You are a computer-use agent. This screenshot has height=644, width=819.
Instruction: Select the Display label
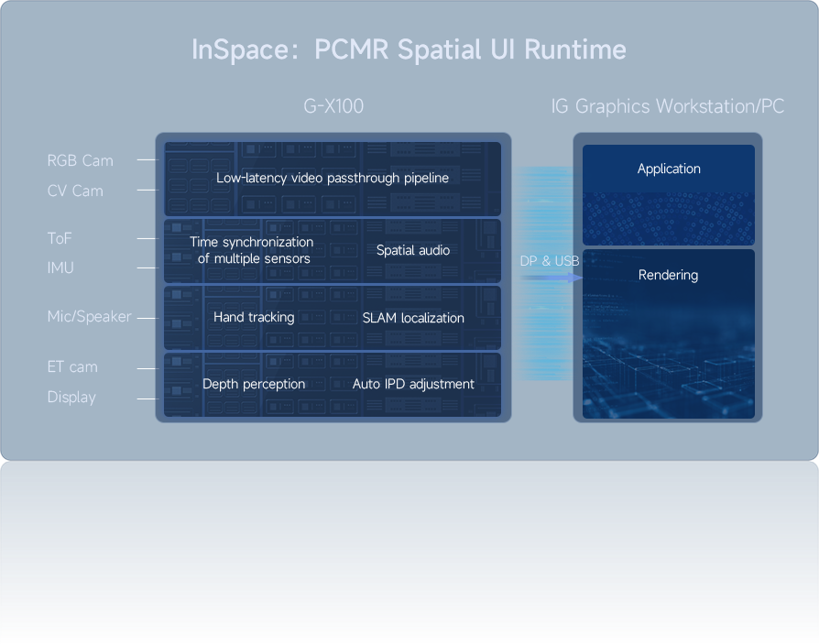71,398
